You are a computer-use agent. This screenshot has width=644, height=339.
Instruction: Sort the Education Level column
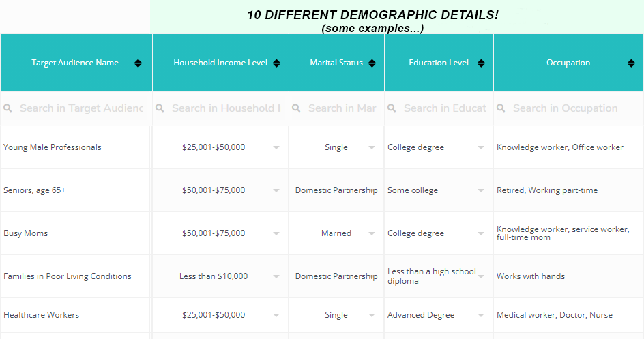click(x=481, y=63)
